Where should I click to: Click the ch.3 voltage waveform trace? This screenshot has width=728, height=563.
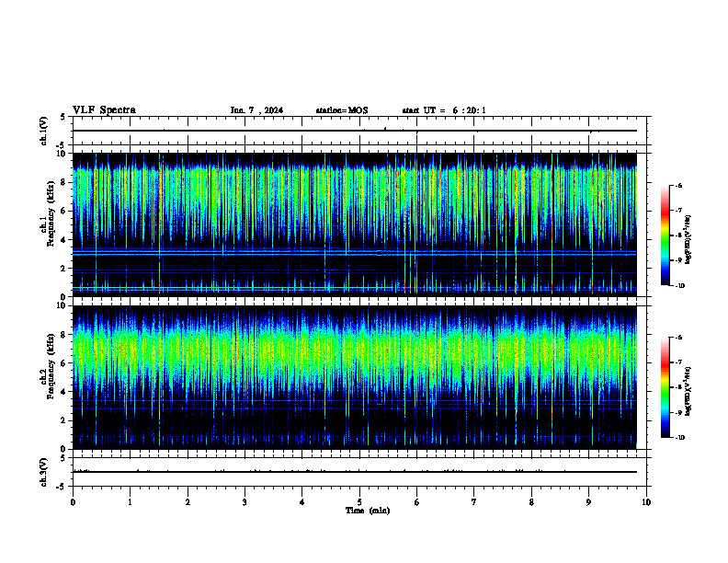click(355, 472)
